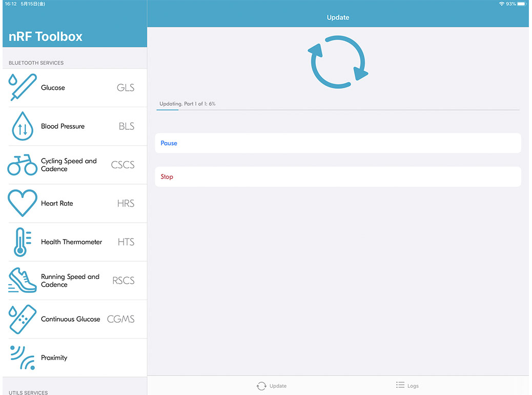Click the BLS abbreviation label
The image size is (532, 395).
pyautogui.click(x=127, y=126)
